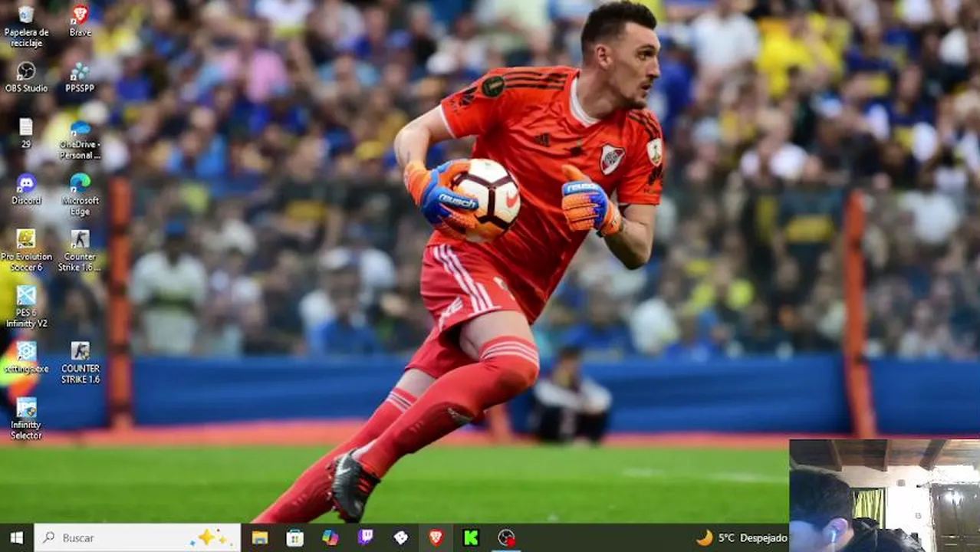Screen dimensions: 980x552
Task: Select the file named 29
Action: click(26, 133)
